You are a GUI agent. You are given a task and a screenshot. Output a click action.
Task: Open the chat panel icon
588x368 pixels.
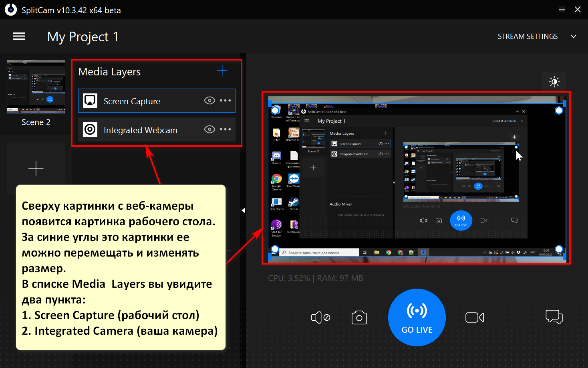pos(554,317)
